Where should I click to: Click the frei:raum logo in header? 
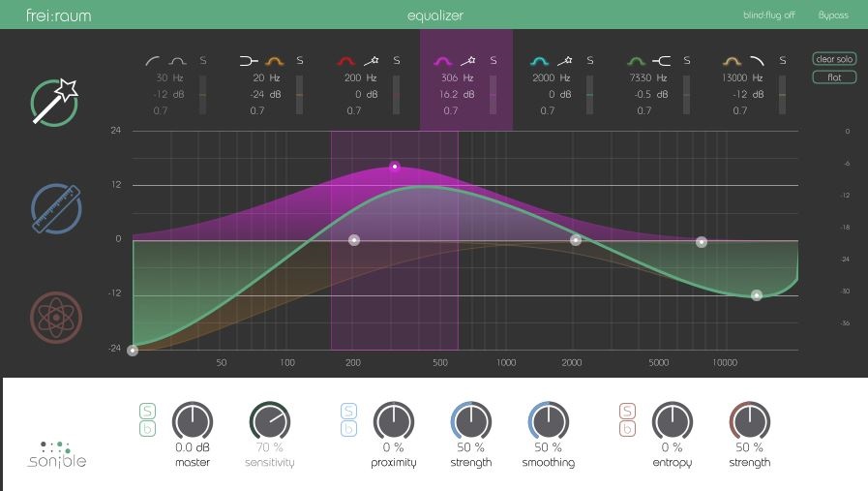click(59, 15)
